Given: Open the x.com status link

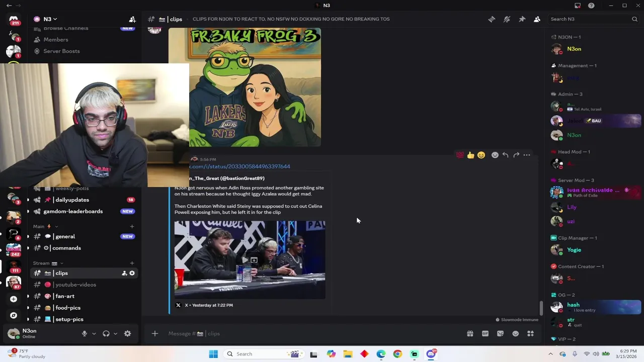Looking at the screenshot, I should click(239, 166).
